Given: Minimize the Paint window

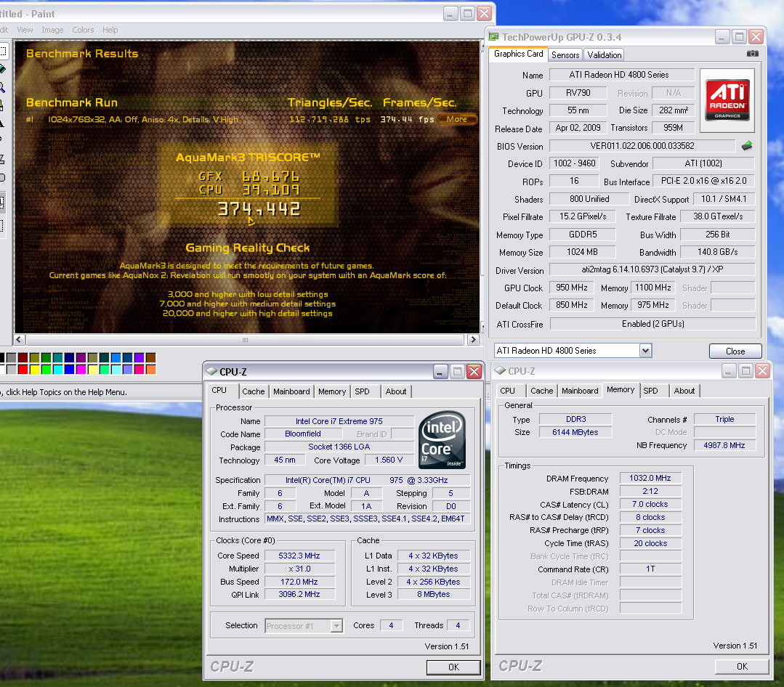Looking at the screenshot, I should point(450,14).
